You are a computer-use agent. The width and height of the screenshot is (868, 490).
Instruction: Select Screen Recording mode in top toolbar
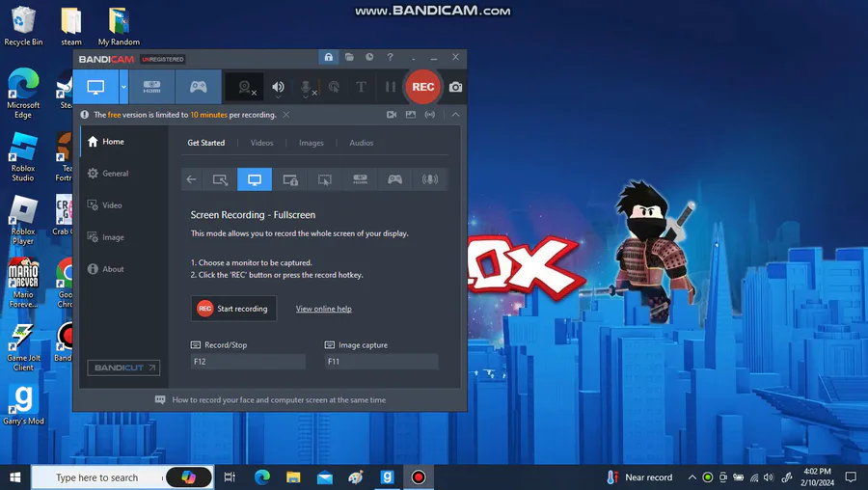click(x=95, y=87)
